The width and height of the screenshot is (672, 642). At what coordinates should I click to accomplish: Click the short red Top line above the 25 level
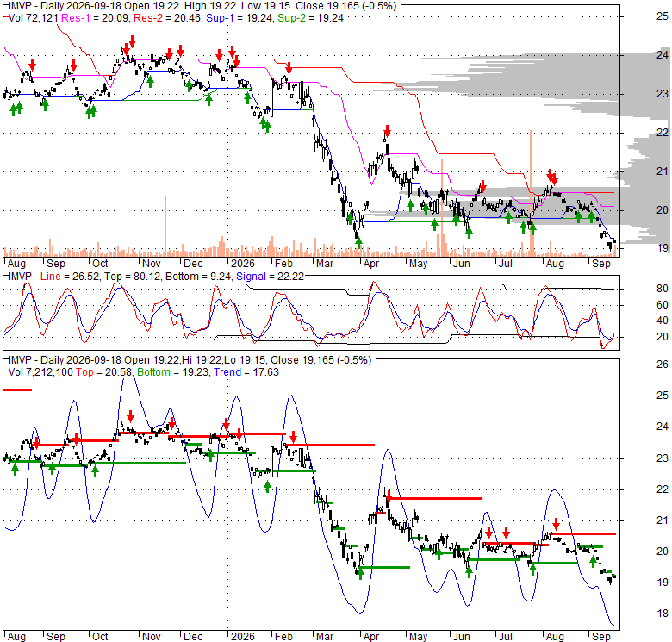click(x=17, y=390)
